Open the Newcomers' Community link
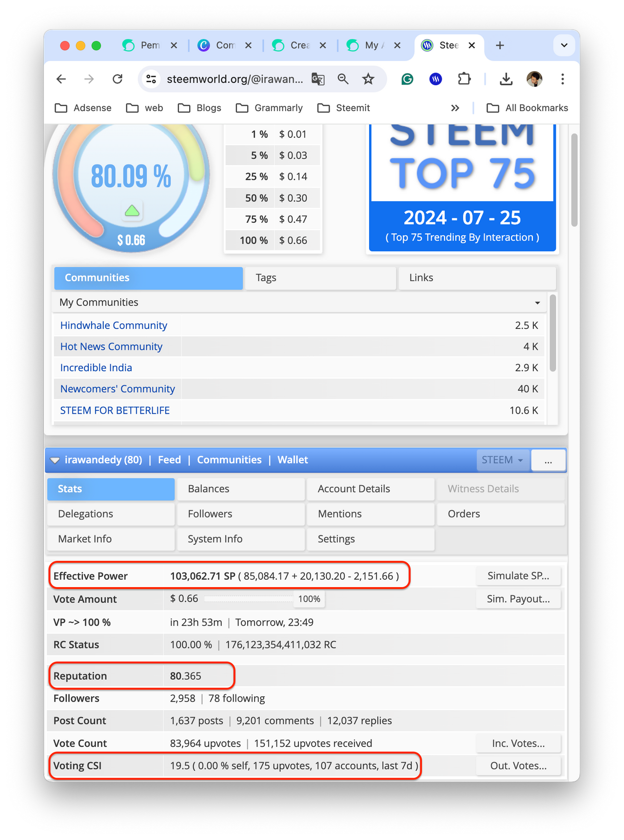The height and width of the screenshot is (840, 624). 117,389
